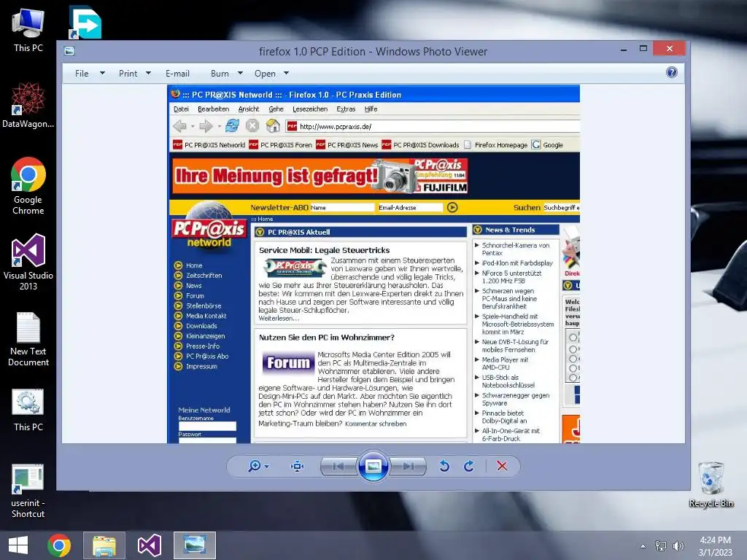The height and width of the screenshot is (560, 747).
Task: Open Chrome from the taskbar
Action: (59, 545)
